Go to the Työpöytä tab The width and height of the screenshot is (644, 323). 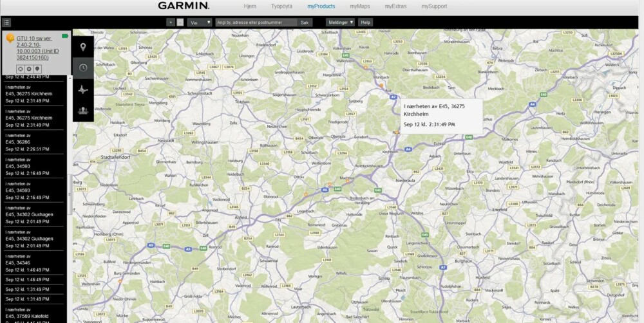pos(282,6)
